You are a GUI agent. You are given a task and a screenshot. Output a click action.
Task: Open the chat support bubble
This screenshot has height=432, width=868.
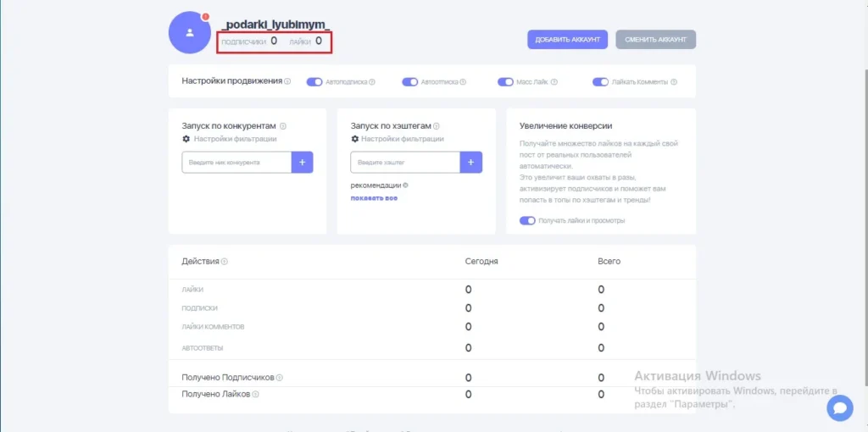[x=840, y=408]
